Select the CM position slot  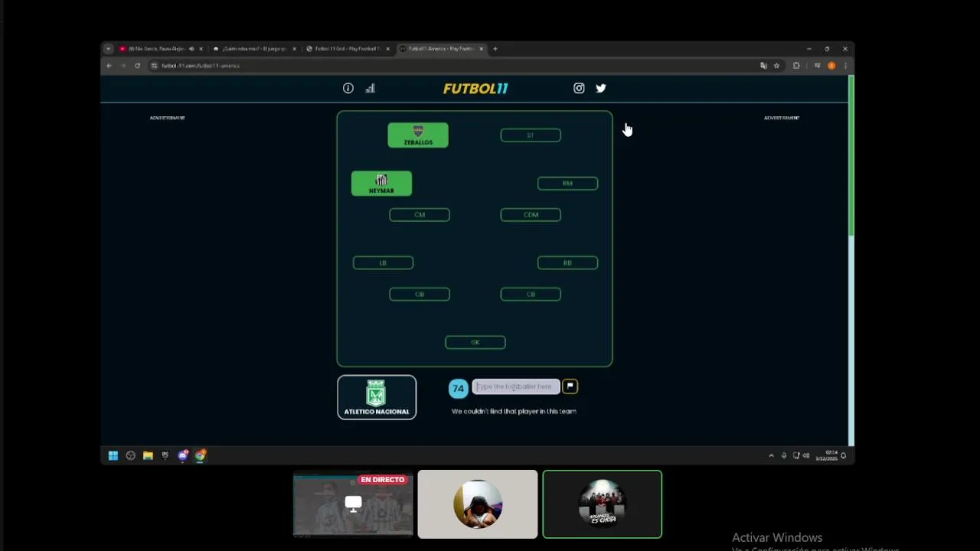420,215
